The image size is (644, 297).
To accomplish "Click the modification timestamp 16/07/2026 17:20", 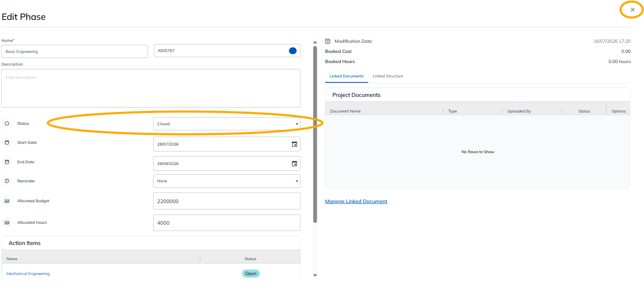I will click(612, 41).
